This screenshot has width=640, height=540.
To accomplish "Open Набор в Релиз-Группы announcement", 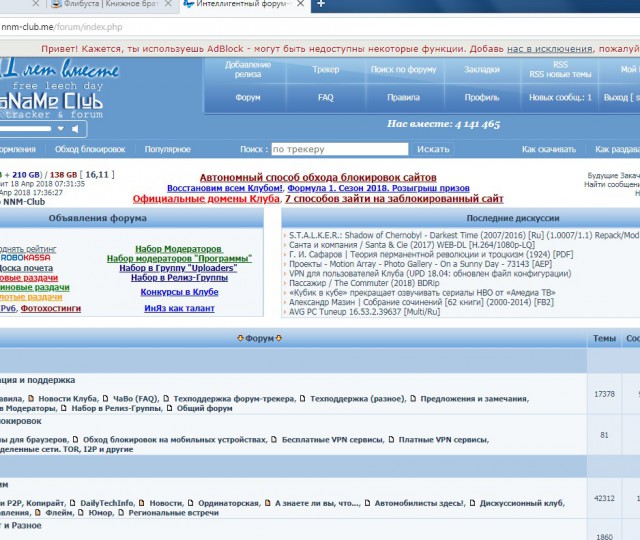I will click(179, 278).
